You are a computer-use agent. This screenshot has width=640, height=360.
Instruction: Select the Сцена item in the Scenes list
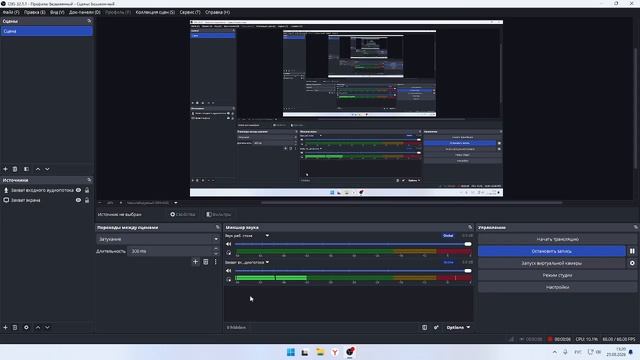[47, 31]
